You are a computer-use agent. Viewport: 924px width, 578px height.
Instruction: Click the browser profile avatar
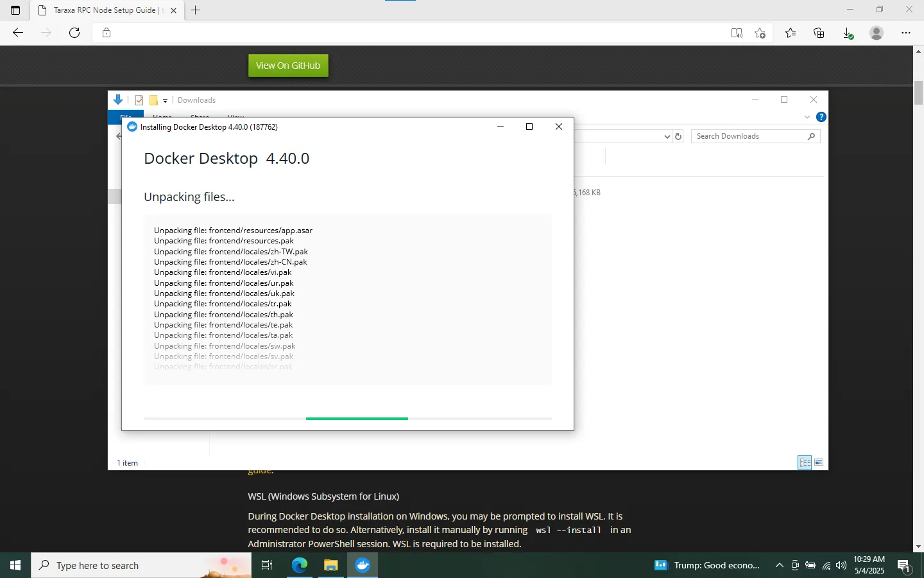(x=877, y=33)
